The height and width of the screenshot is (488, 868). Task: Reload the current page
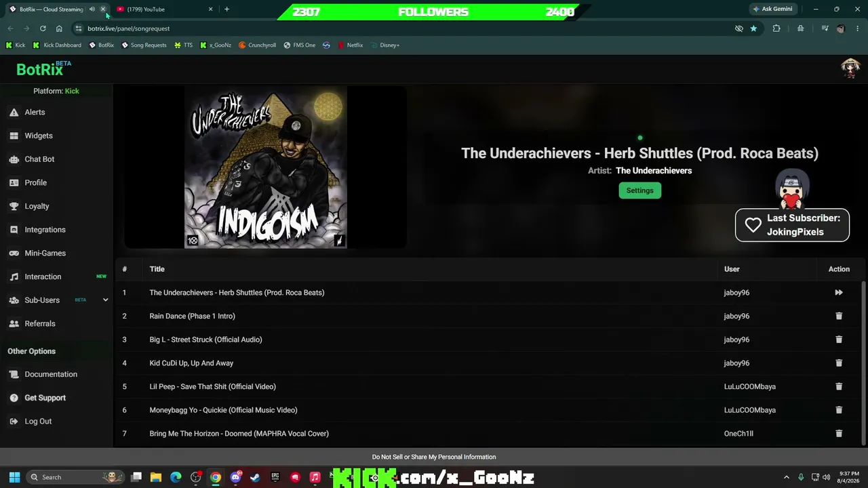(x=43, y=28)
